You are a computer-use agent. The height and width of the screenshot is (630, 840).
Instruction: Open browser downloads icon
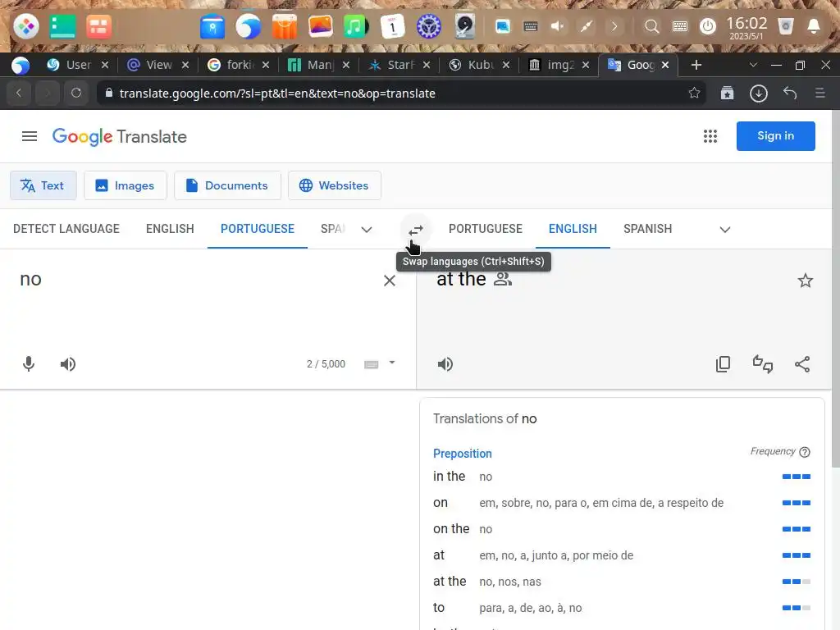tap(759, 94)
